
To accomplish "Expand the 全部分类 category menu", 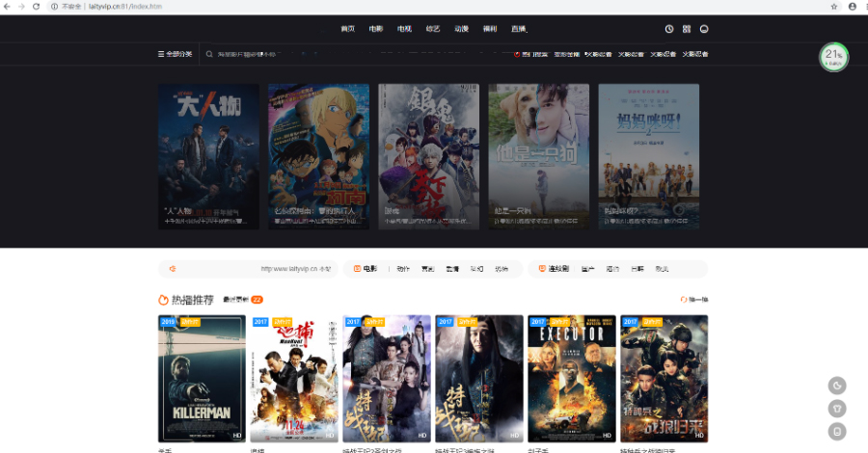I will click(x=175, y=54).
